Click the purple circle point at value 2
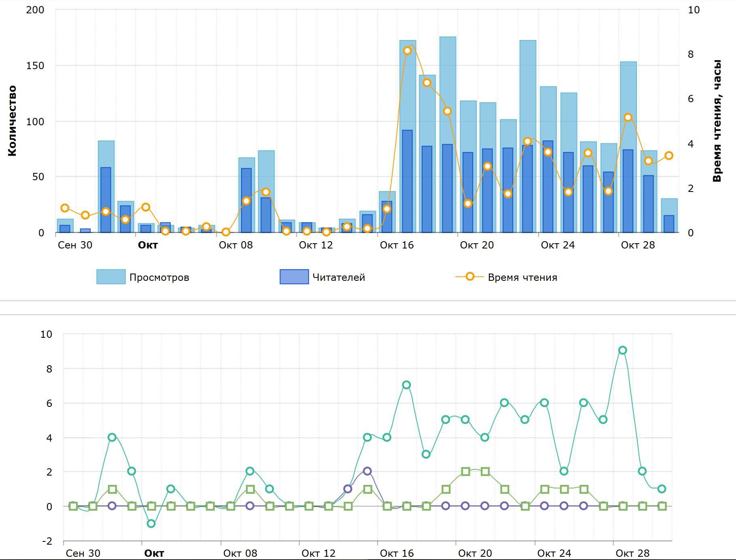736x560 pixels. click(367, 471)
